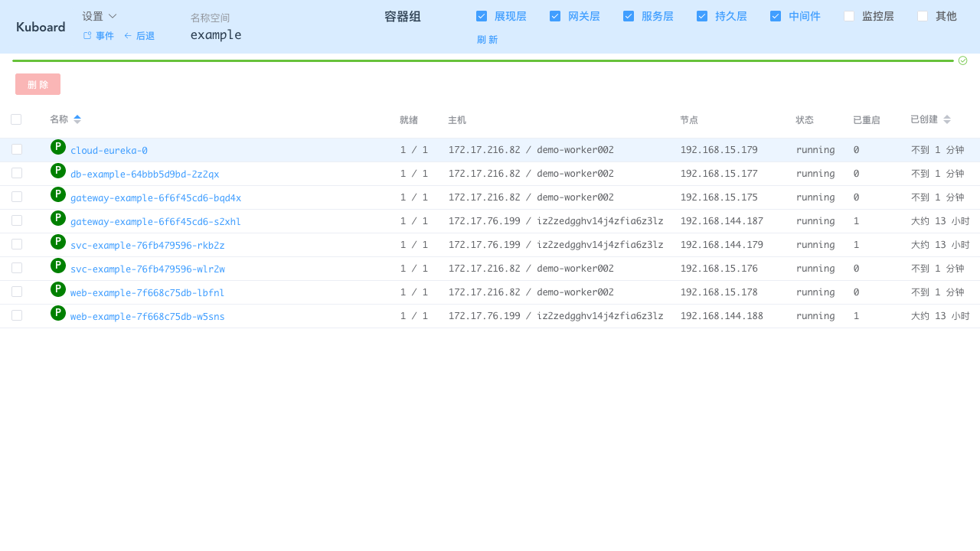Select the db-example-64bbb5d9bd-2z2qx row checkbox
This screenshot has width=980, height=551.
17,173
